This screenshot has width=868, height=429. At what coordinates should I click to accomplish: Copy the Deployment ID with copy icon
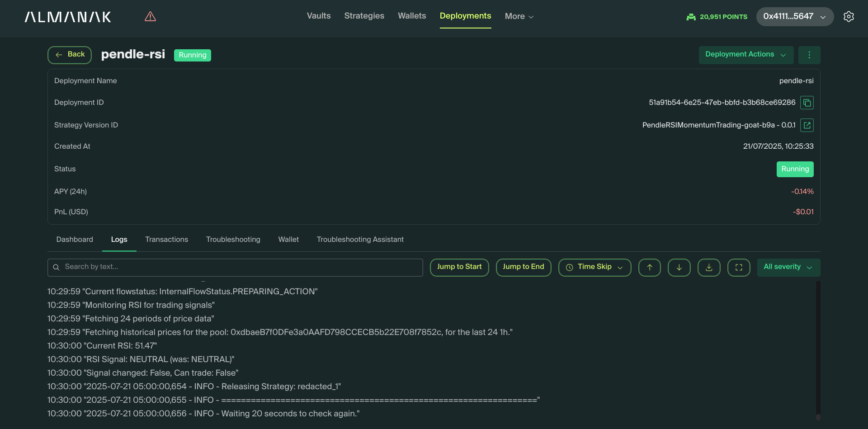[x=807, y=103]
